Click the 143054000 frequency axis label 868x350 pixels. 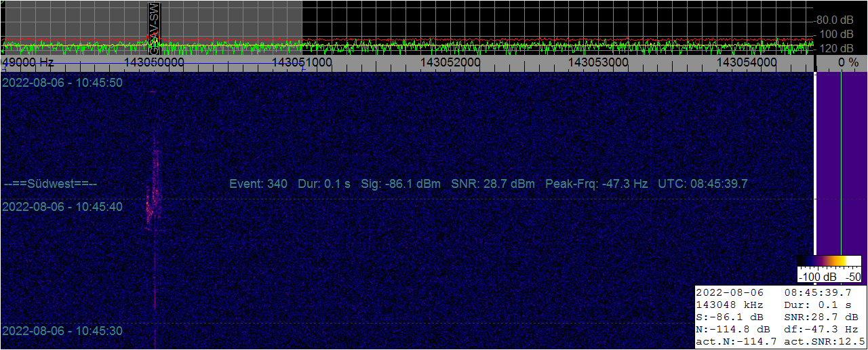[747, 62]
